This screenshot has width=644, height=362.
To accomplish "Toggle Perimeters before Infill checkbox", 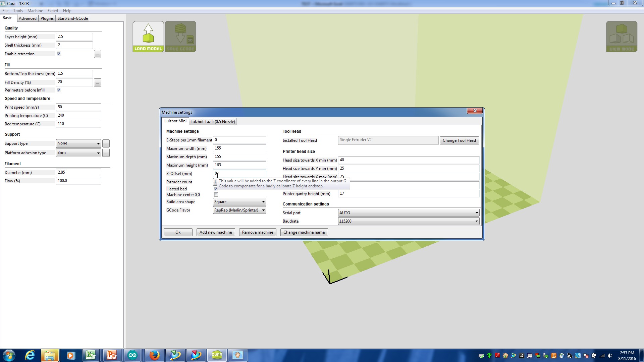I will click(x=59, y=90).
